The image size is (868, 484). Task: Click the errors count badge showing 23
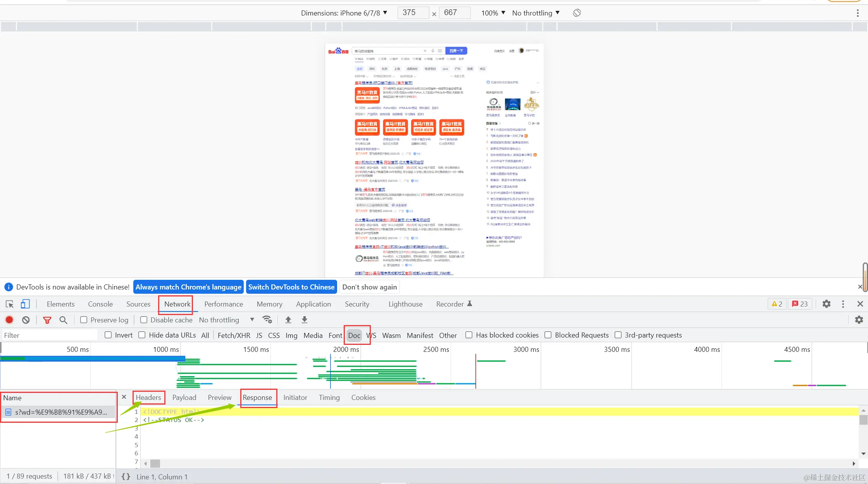tap(800, 304)
